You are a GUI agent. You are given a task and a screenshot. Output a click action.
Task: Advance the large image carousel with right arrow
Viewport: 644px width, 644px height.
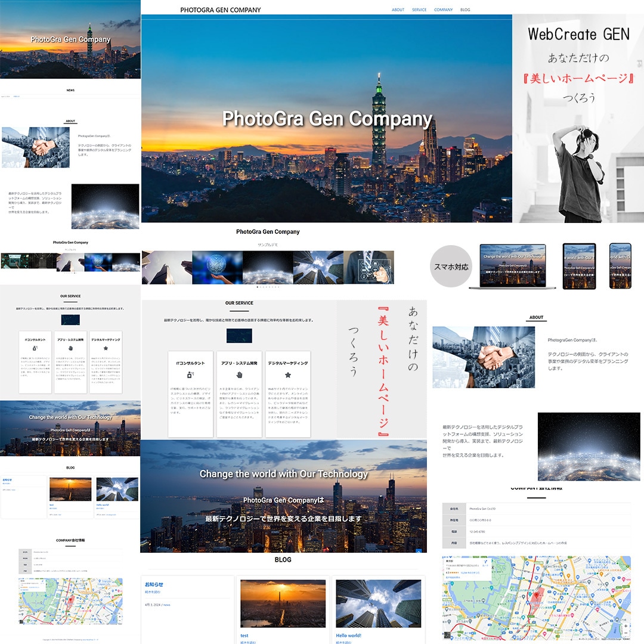point(391,267)
